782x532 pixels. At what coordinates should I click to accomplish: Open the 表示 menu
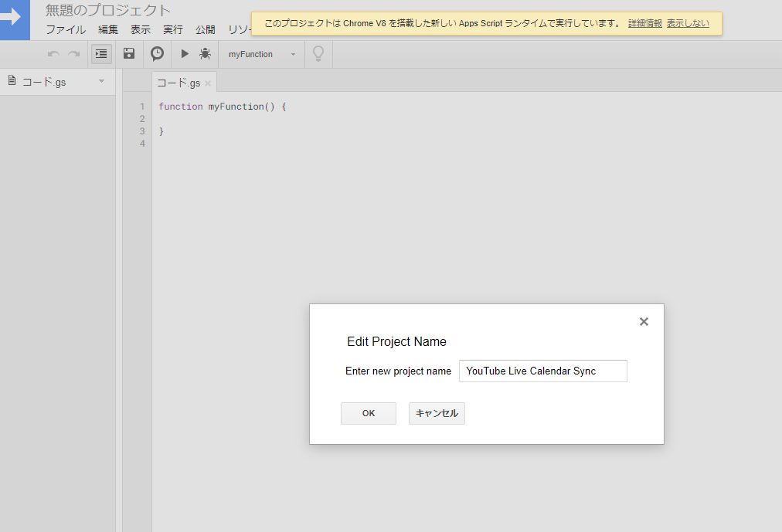pos(141,30)
